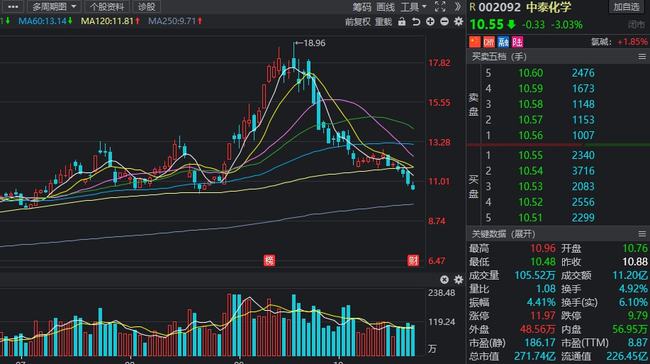This screenshot has width=650, height=364.
Task: Expand the 关键数据 panel menu
Action: 642,234
